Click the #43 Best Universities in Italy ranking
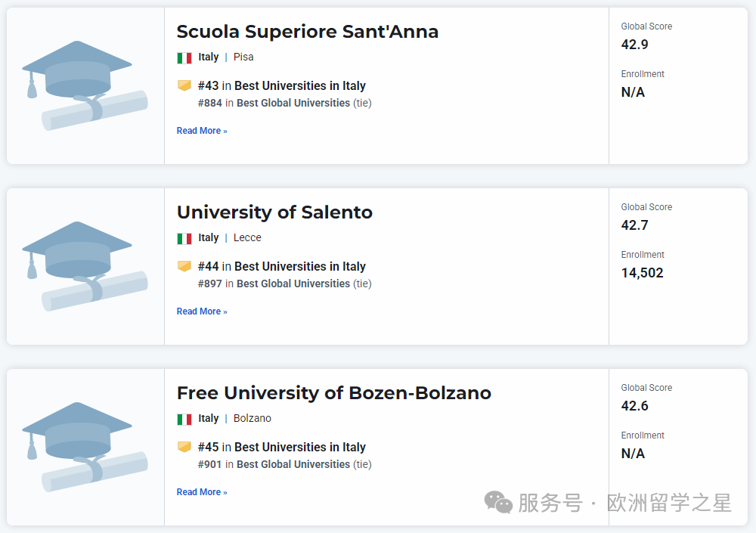 tap(281, 86)
